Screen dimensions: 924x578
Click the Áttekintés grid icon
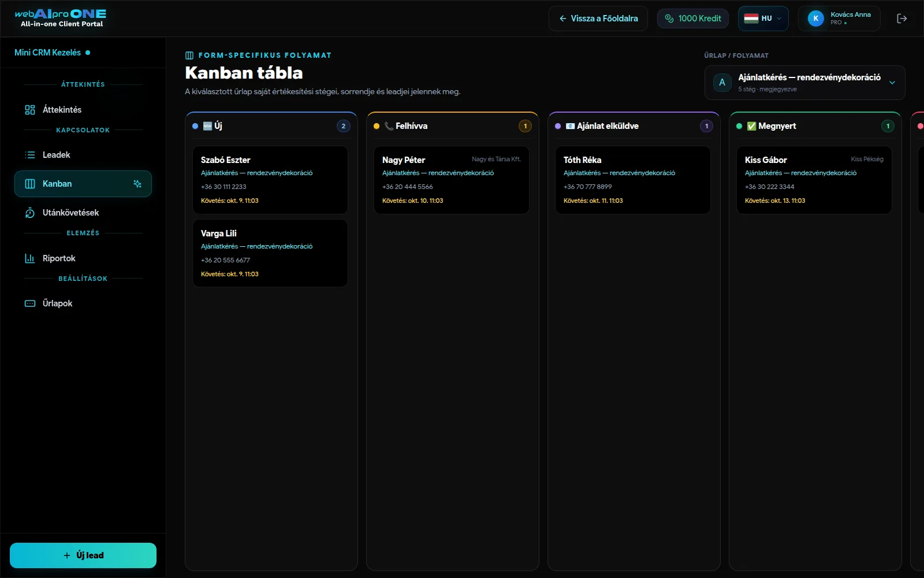coord(30,110)
